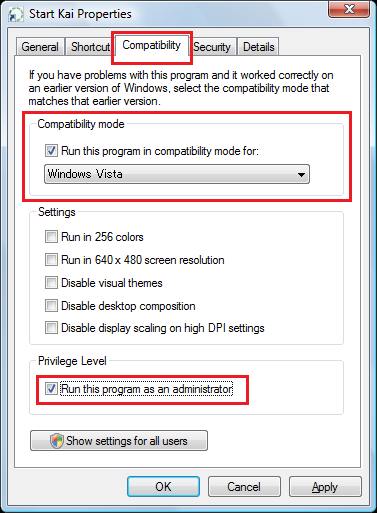This screenshot has height=513, width=377.
Task: Click the UAC shield icon on the settings button
Action: point(56,441)
